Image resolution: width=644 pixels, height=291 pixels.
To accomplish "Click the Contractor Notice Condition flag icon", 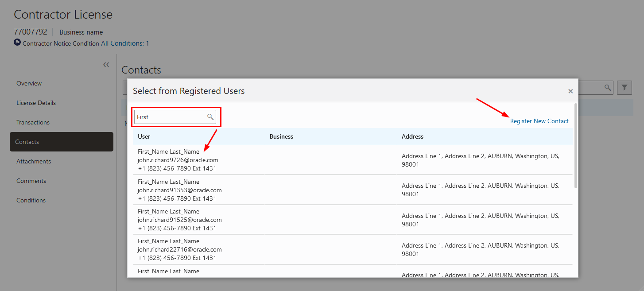I will 17,43.
